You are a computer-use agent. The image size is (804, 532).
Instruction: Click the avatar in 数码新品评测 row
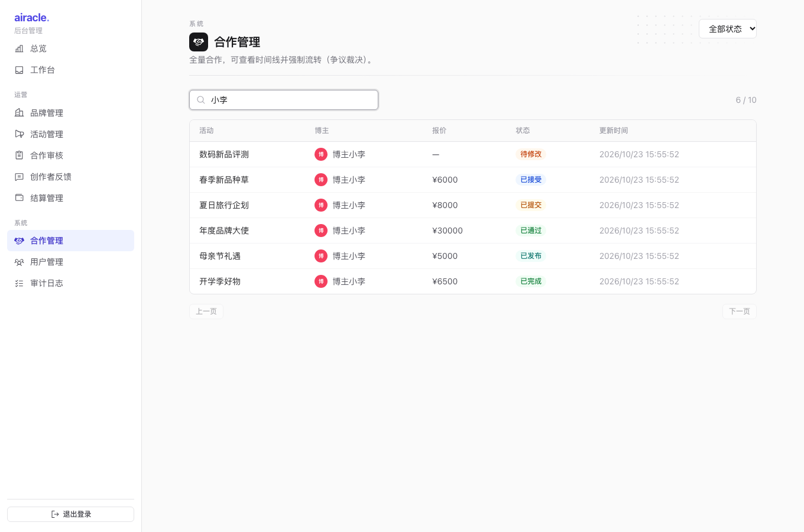pyautogui.click(x=321, y=154)
